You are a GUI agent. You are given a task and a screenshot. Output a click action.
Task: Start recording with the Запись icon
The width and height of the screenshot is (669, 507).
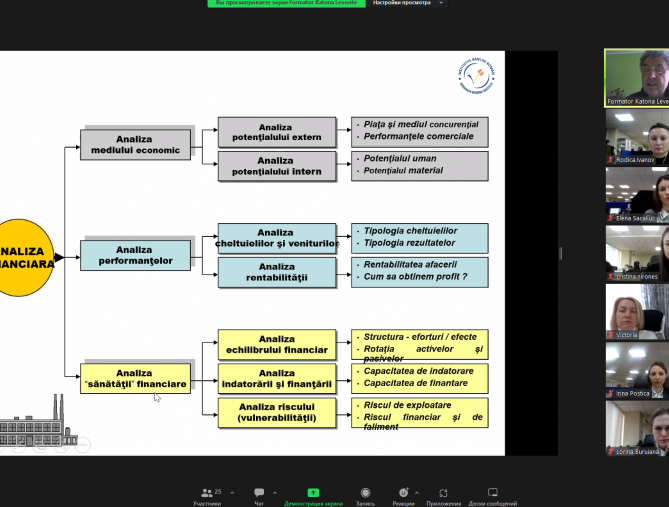tap(365, 492)
